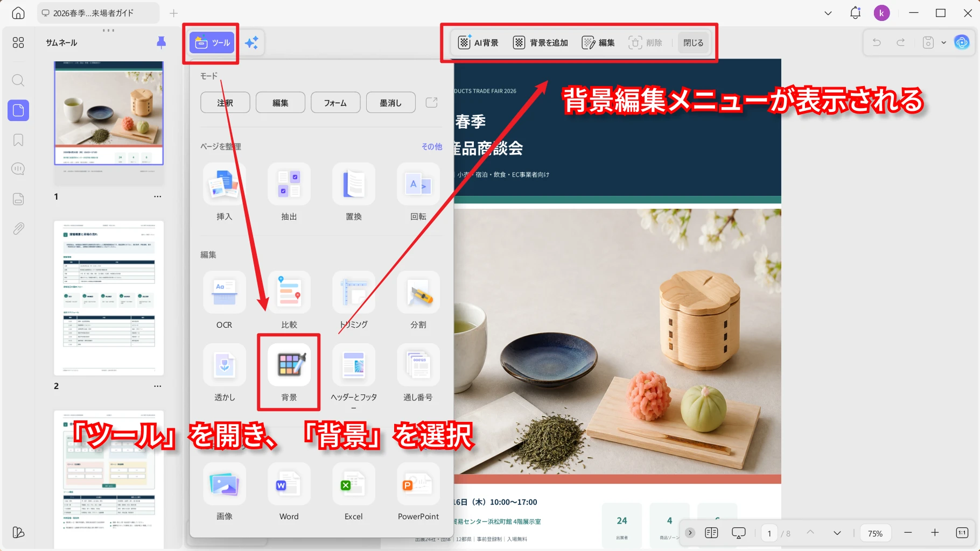Image resolution: width=980 pixels, height=551 pixels.
Task: Zoom out with the minus button
Action: [908, 533]
